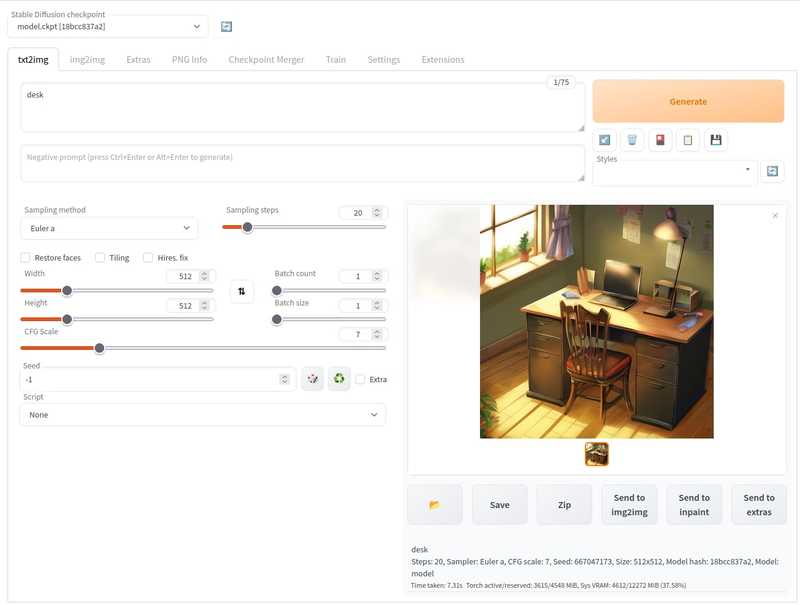Send image to img2img
Screen dimensions: 800x605
[x=629, y=505]
